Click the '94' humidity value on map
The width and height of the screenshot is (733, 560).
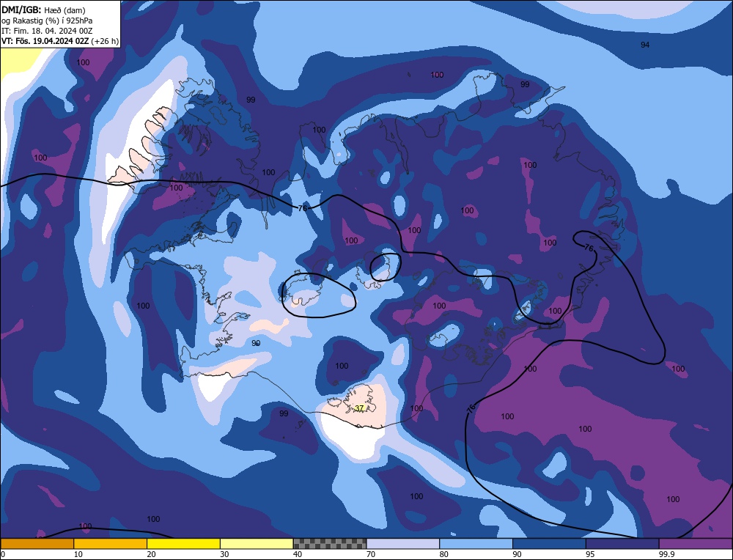tap(645, 45)
